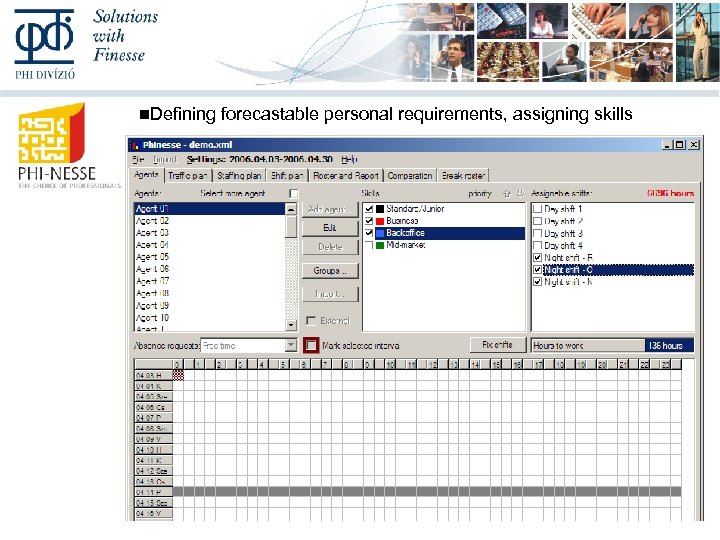Click the blue Backoffice color swatch
Viewport: 720px width, 540px height.
(x=380, y=233)
